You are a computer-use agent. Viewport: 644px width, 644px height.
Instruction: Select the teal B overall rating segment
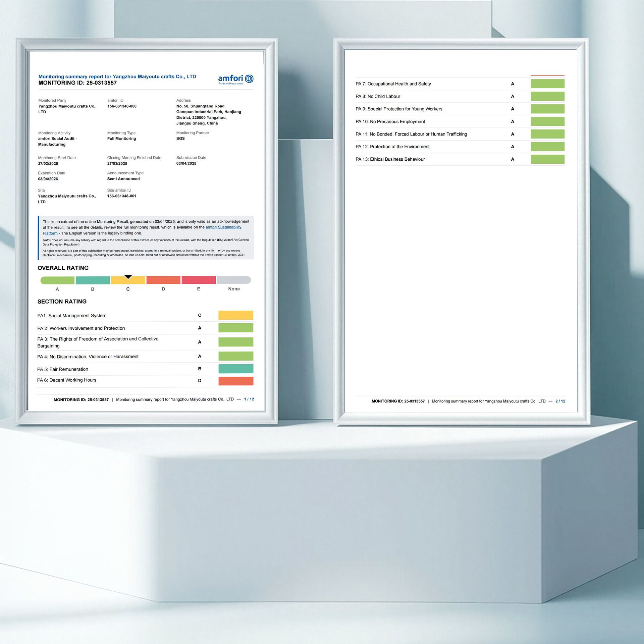(x=93, y=280)
